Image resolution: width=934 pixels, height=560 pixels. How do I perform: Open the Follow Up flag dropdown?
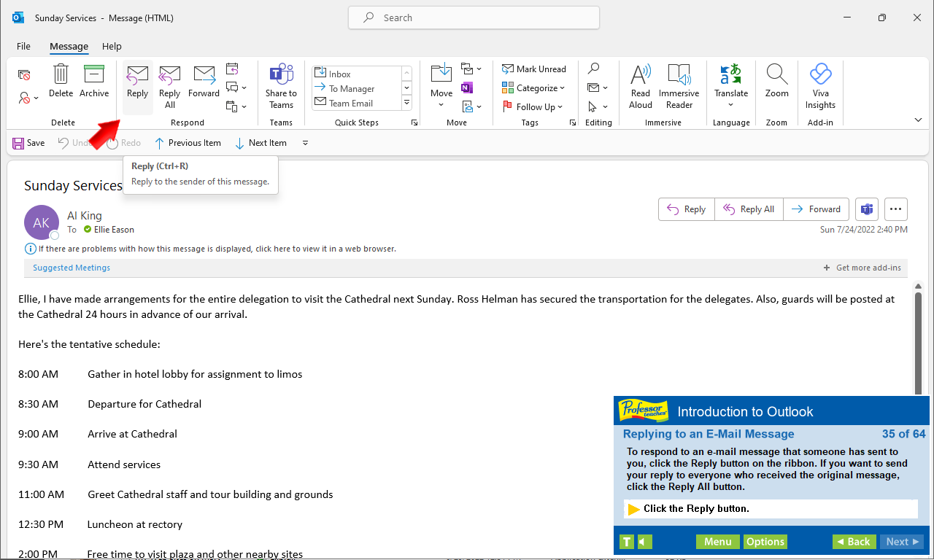click(x=533, y=106)
